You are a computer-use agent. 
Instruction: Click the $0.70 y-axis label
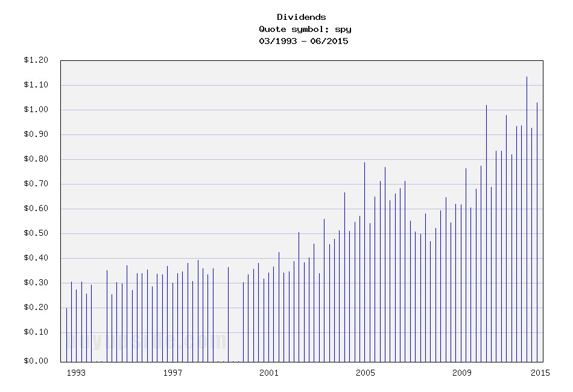36,184
